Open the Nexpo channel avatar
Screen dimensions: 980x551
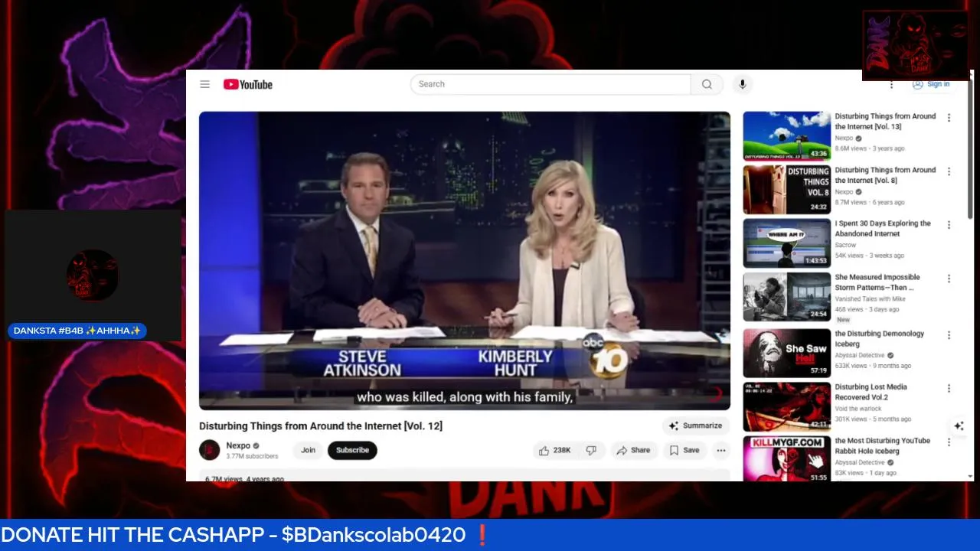(x=209, y=450)
